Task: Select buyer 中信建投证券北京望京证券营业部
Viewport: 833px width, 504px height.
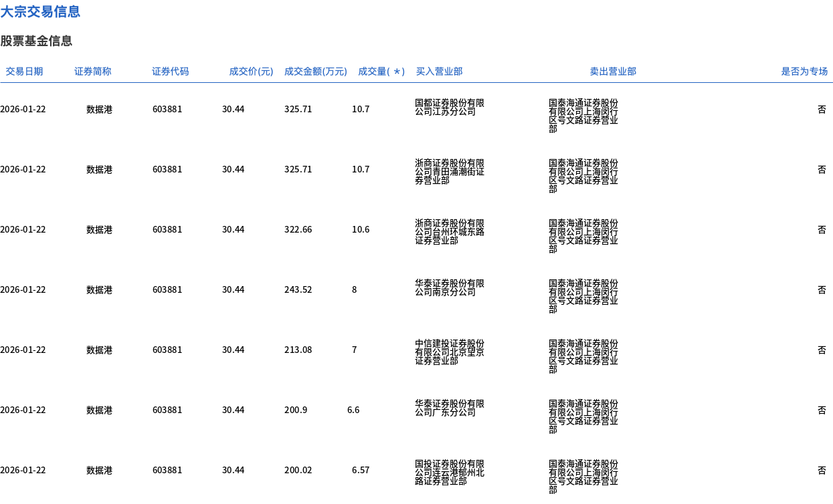Action: click(x=450, y=352)
